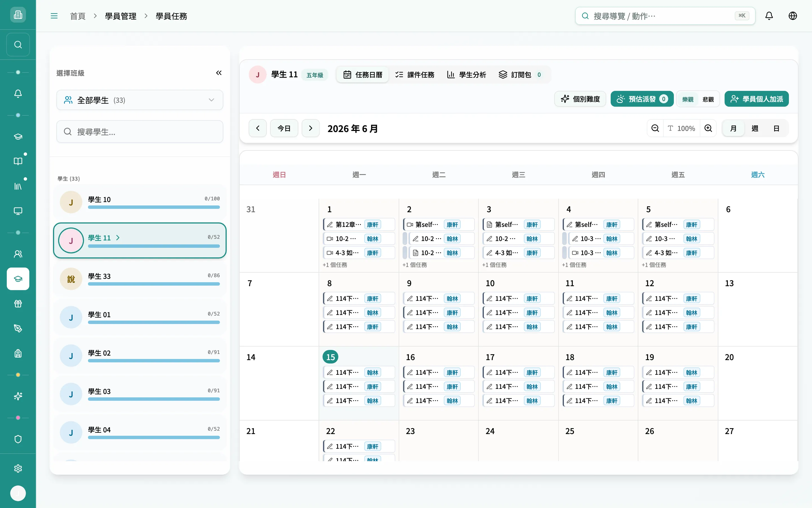Select the 月 calendar view

(734, 128)
